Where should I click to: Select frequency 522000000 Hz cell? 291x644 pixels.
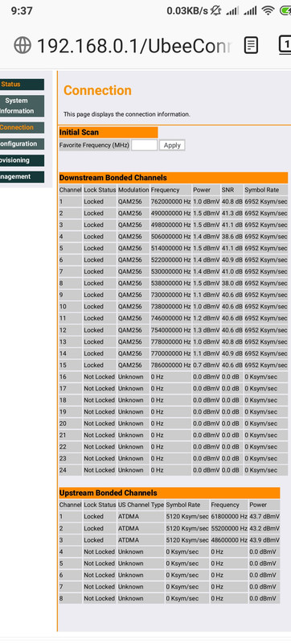coord(170,260)
